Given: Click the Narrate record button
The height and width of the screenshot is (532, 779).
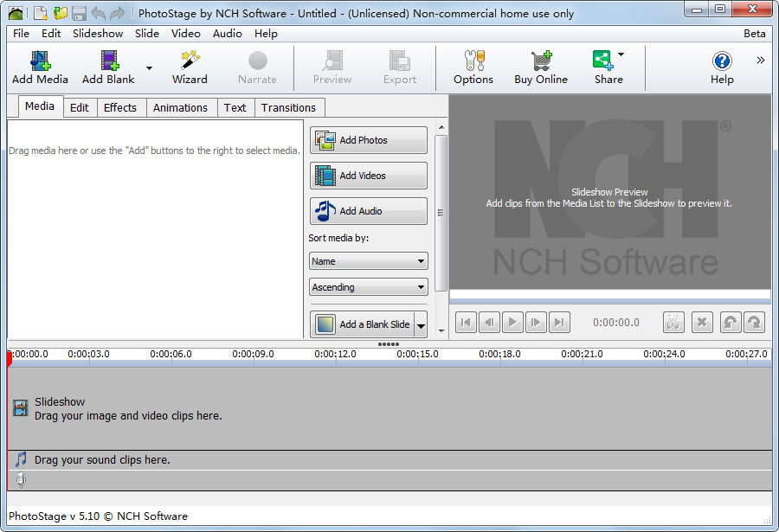Looking at the screenshot, I should [257, 67].
